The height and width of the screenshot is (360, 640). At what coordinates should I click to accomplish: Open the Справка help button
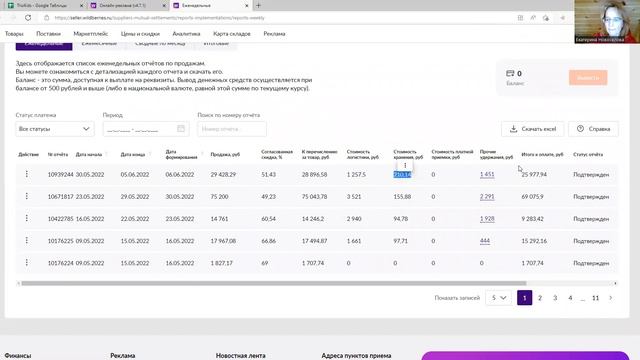593,129
